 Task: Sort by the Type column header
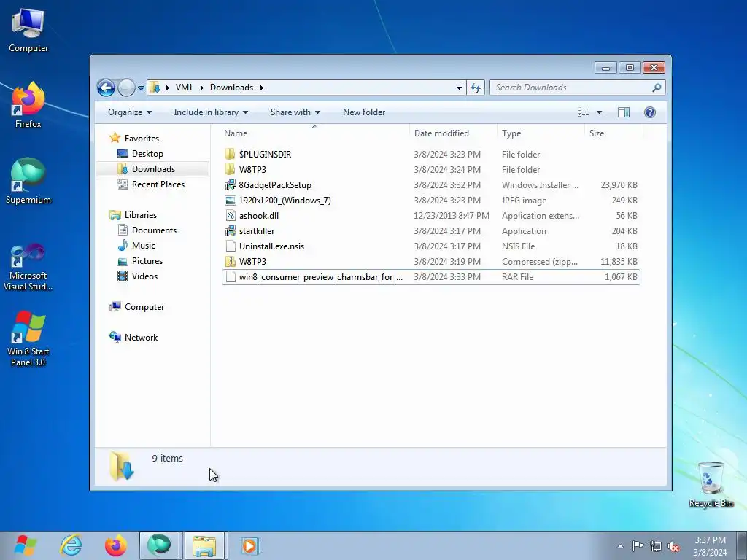tap(541, 133)
